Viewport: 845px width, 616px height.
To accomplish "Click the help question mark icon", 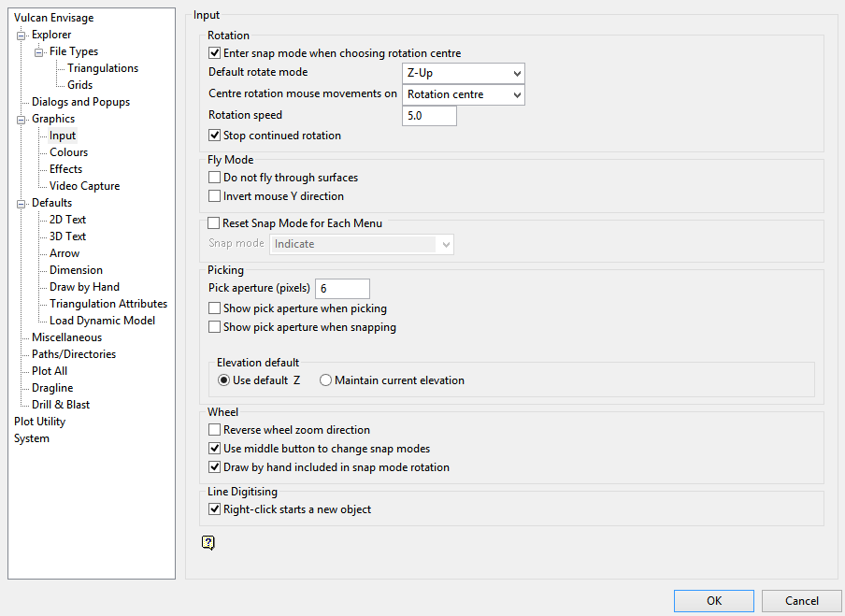I will pos(208,542).
